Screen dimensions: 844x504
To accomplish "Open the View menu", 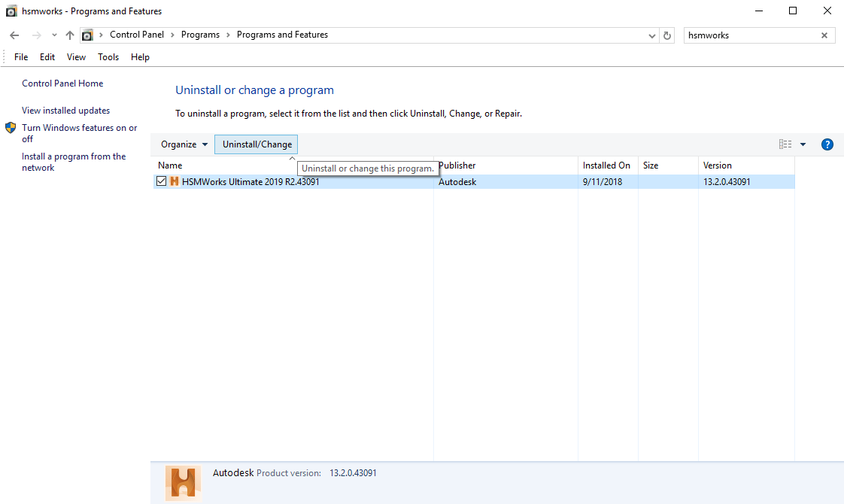I will coord(76,56).
